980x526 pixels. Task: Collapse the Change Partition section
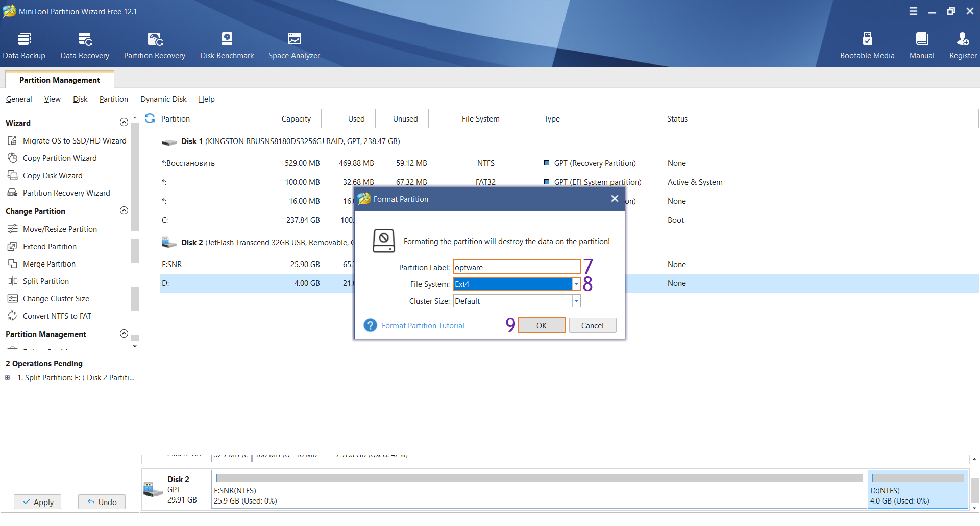124,210
